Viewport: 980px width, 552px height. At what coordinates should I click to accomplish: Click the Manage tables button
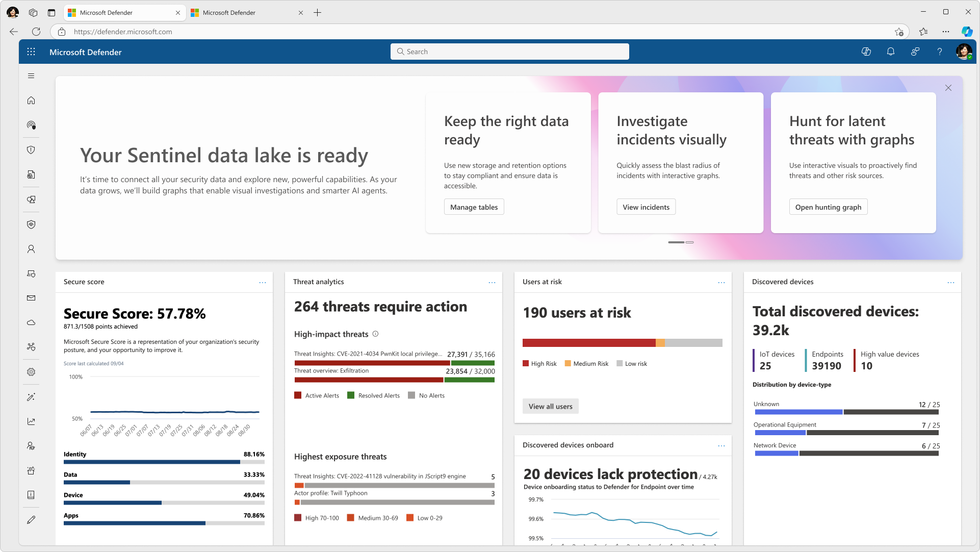(x=474, y=207)
